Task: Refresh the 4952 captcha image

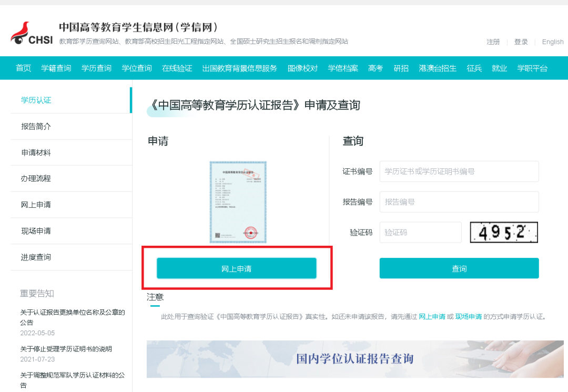Action: point(503,232)
